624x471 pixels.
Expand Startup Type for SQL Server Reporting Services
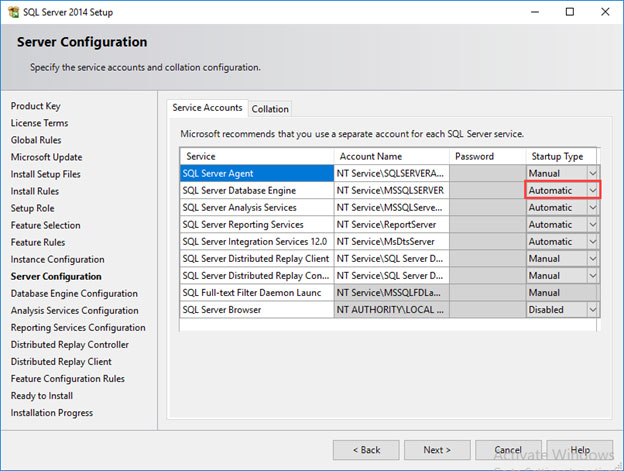click(593, 225)
